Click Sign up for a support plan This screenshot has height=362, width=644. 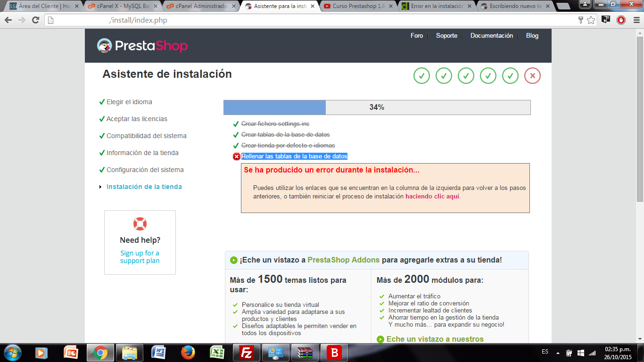pos(140,257)
